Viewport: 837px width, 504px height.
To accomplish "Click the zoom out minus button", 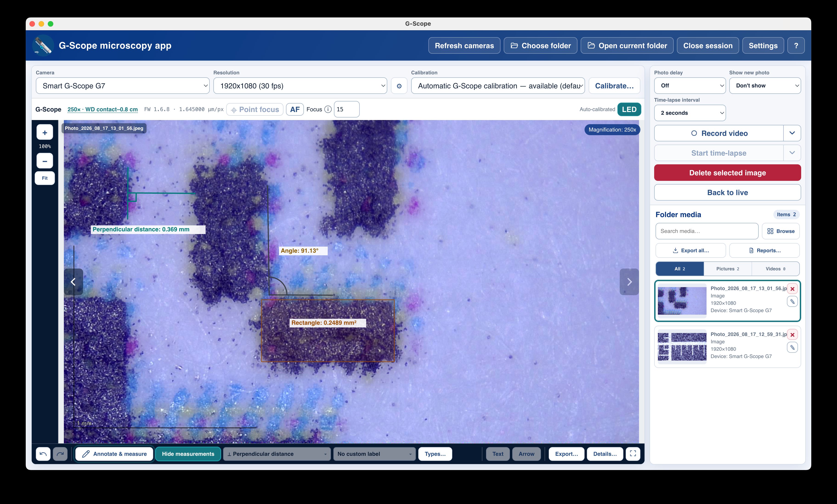I will pos(45,161).
